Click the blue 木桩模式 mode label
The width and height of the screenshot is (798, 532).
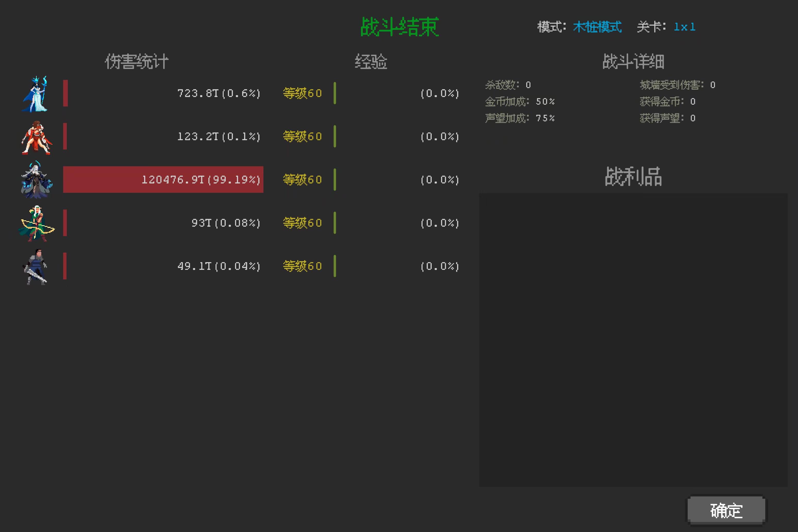pyautogui.click(x=597, y=27)
